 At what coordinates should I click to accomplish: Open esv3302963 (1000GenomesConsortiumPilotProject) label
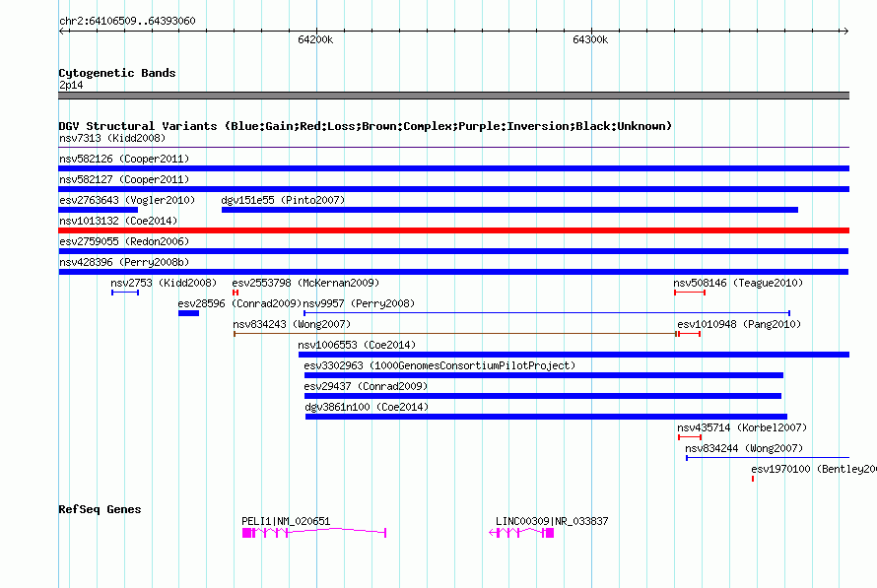click(x=439, y=365)
